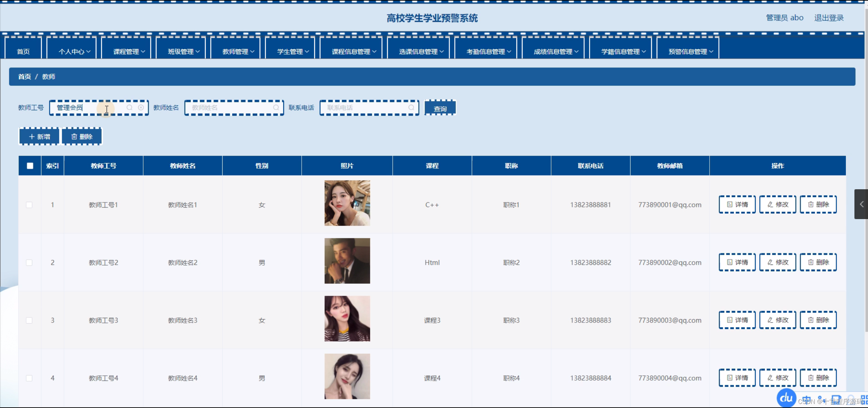Screen dimensions: 868x408
Task: Click the search icon in 教师姓名 field
Action: (276, 108)
